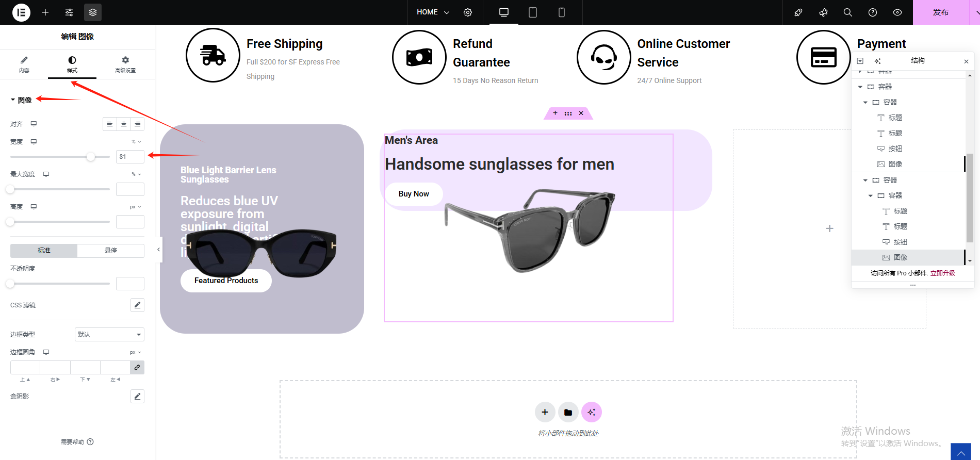The height and width of the screenshot is (460, 980).
Task: Toggle linked border radius values
Action: tap(137, 368)
